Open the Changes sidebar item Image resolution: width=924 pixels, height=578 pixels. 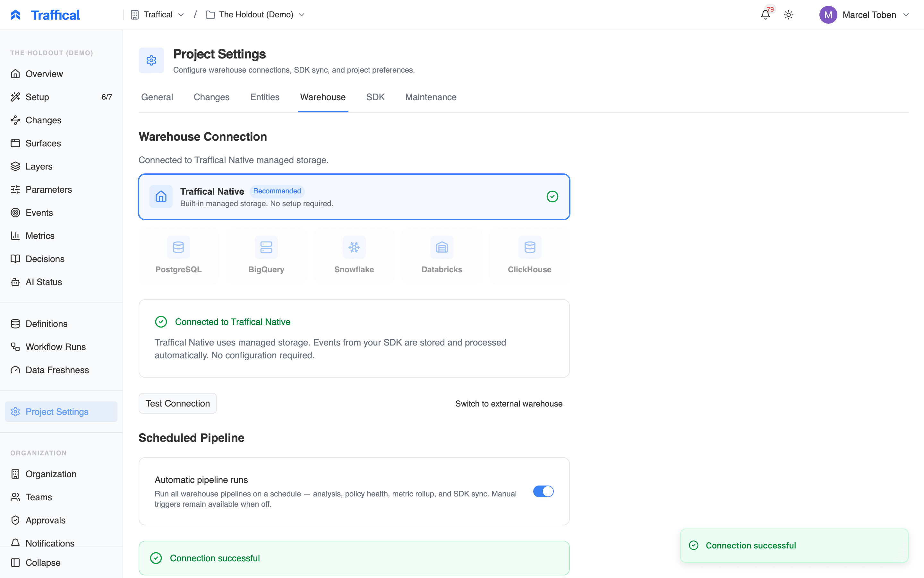pos(61,120)
